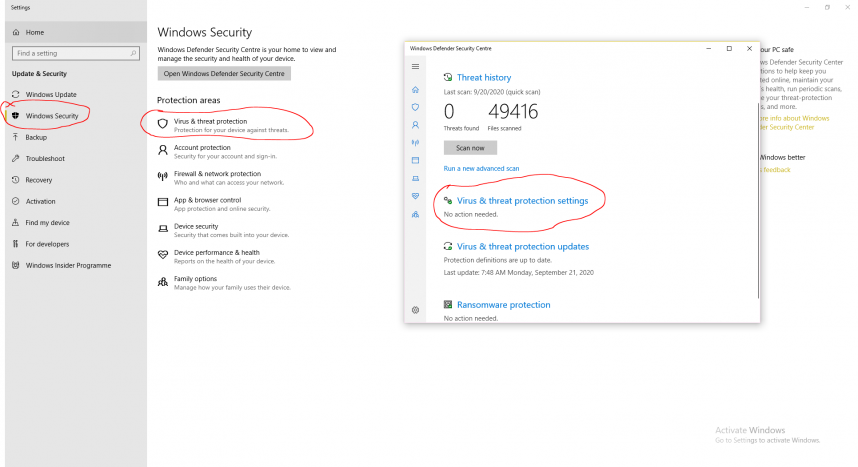Viewport: 858px width, 467px height.
Task: Click the Threat history clock icon
Action: (x=448, y=77)
